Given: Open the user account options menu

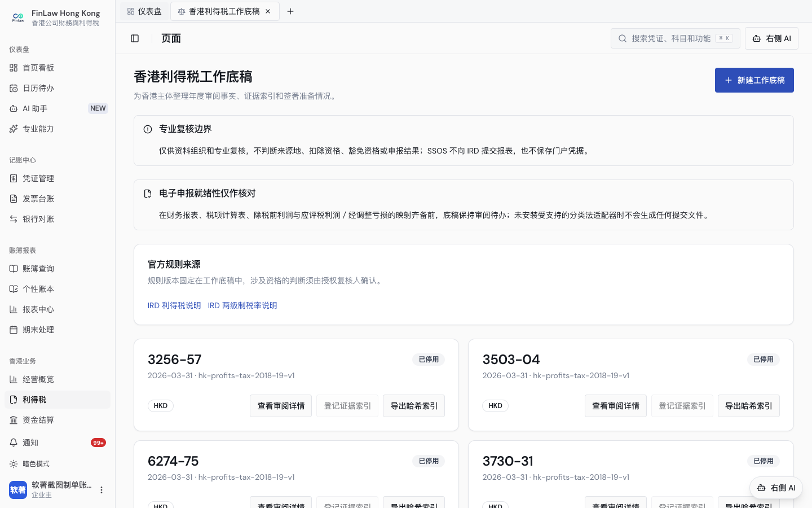Looking at the screenshot, I should pyautogui.click(x=101, y=490).
